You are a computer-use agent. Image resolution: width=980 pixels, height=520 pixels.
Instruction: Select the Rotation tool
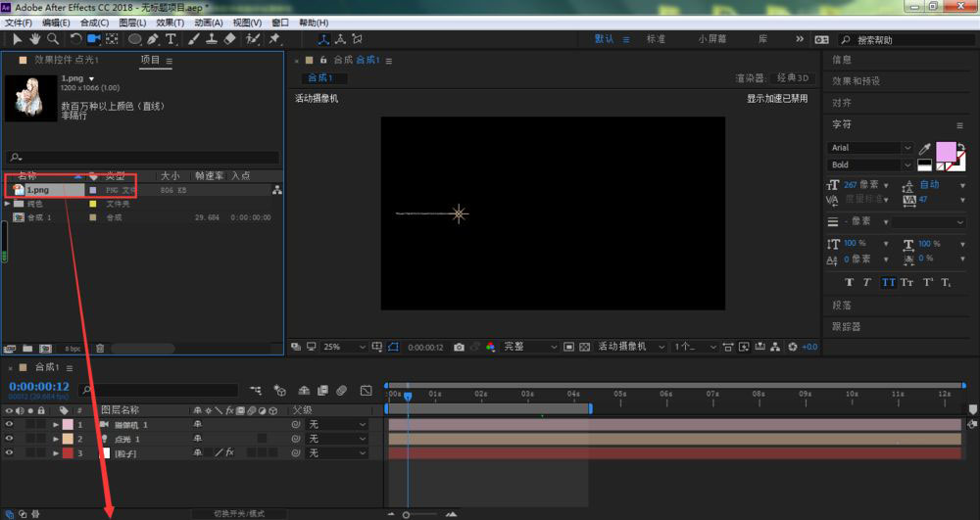point(75,39)
